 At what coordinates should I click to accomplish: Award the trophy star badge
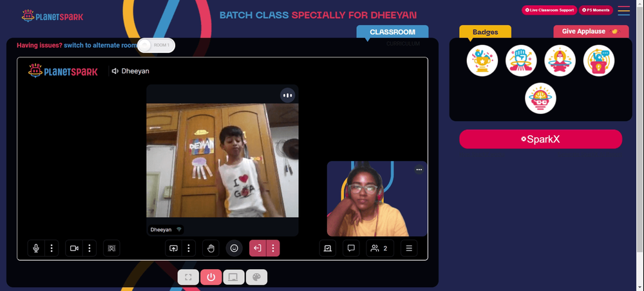point(482,61)
